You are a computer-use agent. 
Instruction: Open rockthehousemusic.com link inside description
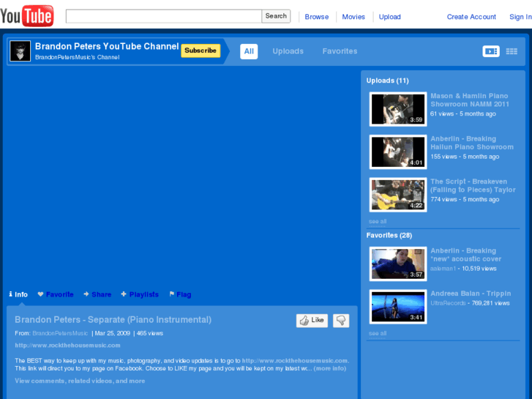click(x=295, y=361)
